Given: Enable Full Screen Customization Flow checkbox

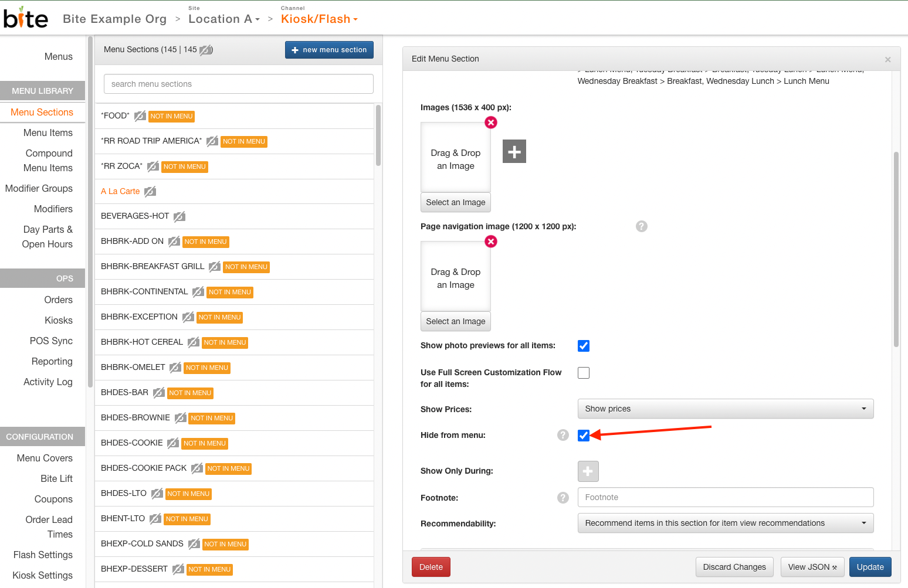Looking at the screenshot, I should [x=584, y=373].
